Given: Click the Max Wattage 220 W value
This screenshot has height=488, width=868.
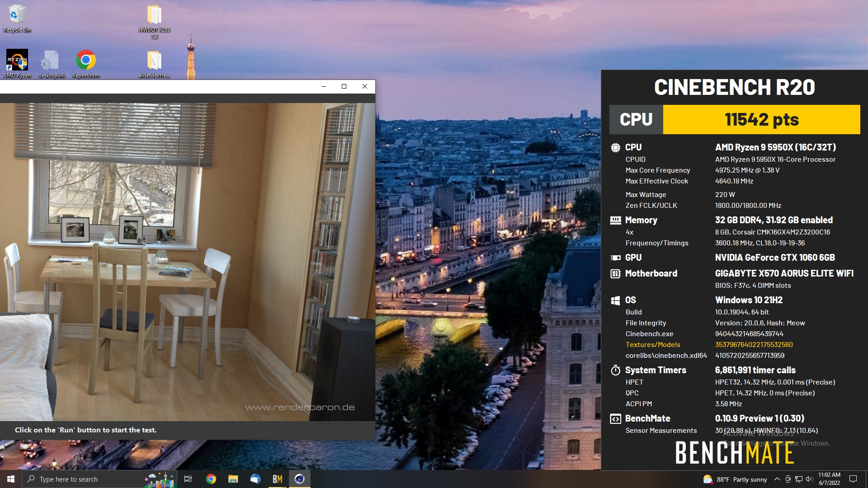Looking at the screenshot, I should coord(725,195).
